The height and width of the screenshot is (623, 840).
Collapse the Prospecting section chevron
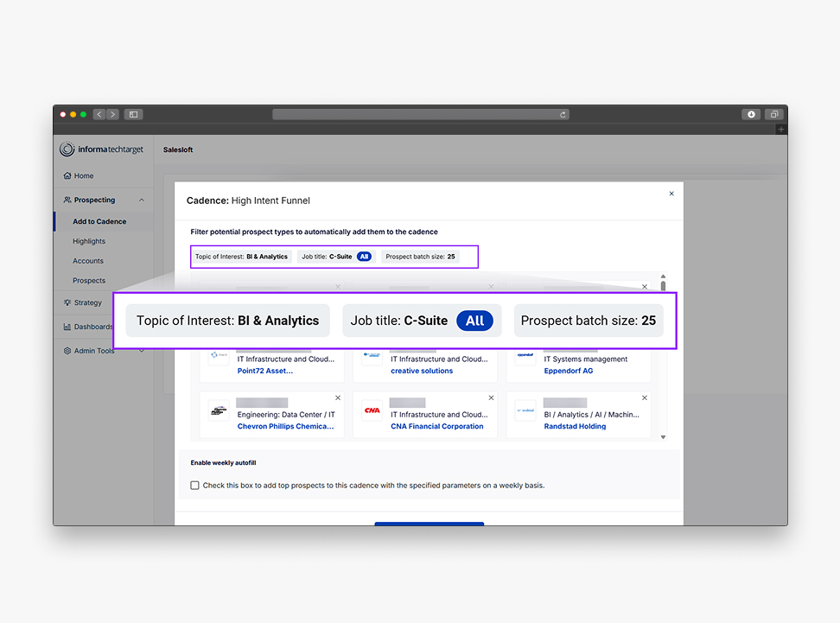click(142, 200)
